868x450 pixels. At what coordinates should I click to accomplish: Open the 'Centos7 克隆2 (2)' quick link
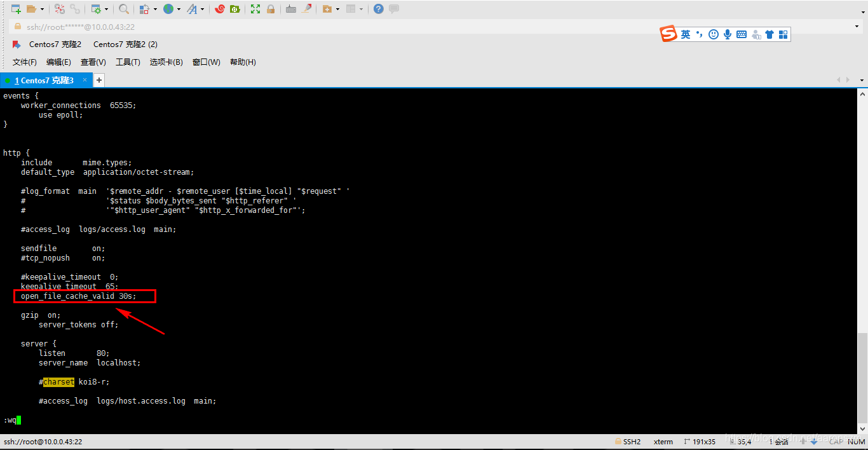[x=125, y=44]
